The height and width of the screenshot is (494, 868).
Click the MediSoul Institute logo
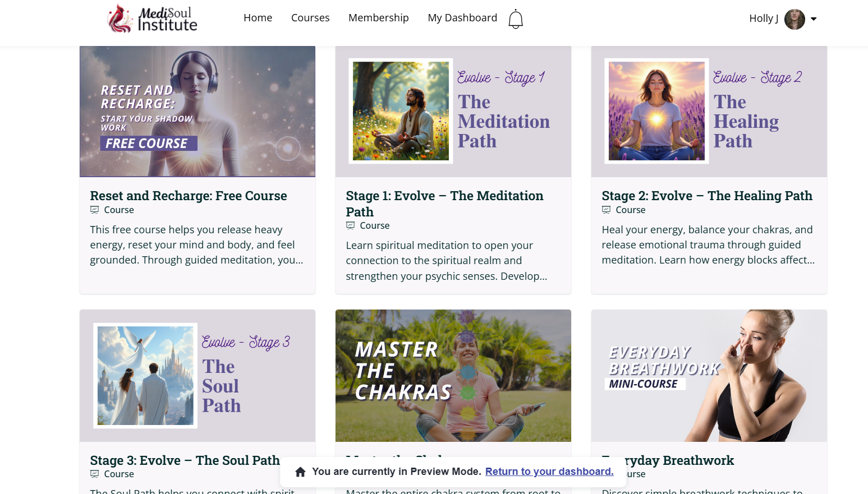(x=152, y=19)
